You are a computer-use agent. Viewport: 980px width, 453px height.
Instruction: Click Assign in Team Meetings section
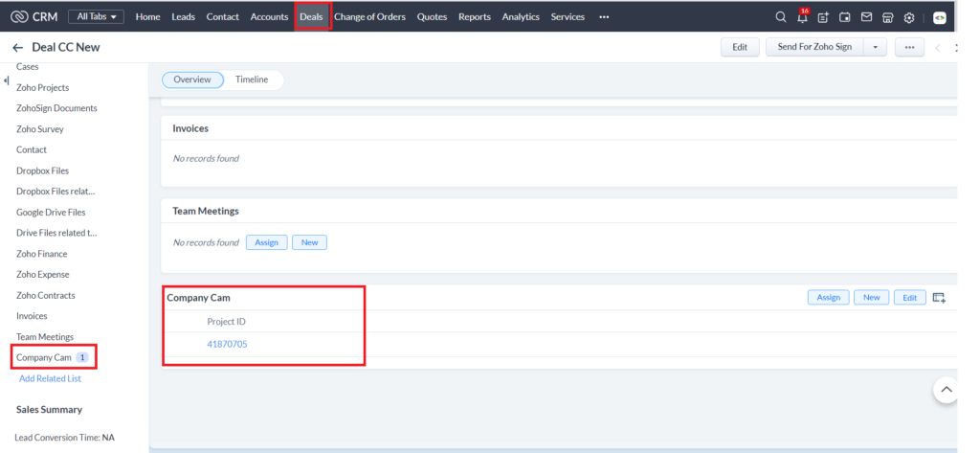coord(266,242)
